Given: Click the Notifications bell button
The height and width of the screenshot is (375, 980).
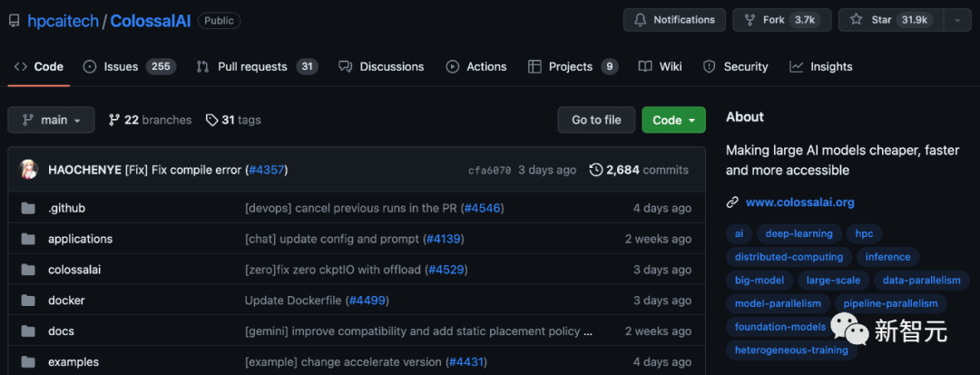Looking at the screenshot, I should [674, 20].
